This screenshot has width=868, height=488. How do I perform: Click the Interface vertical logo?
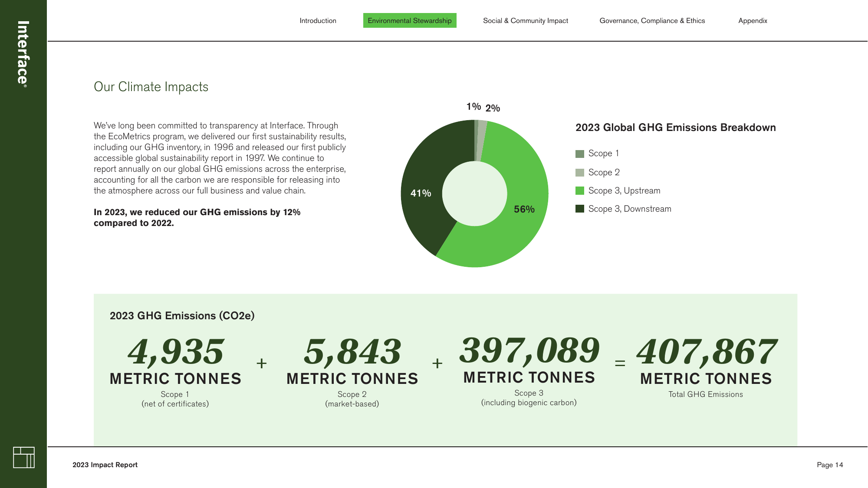coord(23,54)
